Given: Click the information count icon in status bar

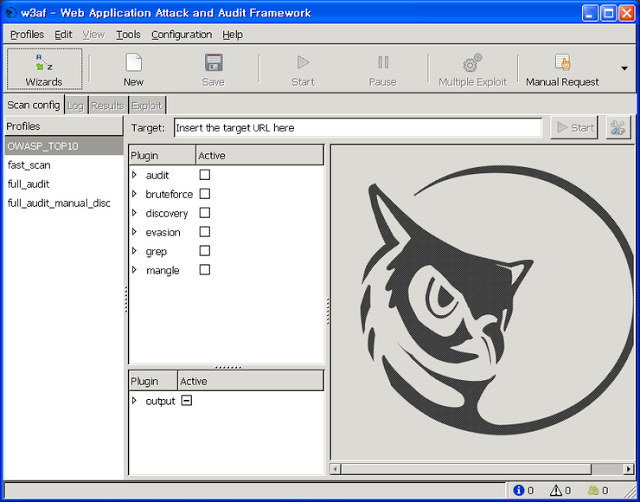Looking at the screenshot, I should coord(518,490).
